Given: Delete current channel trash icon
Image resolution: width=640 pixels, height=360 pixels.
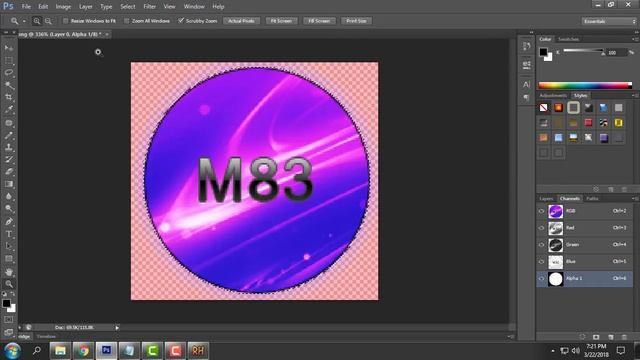Looking at the screenshot, I should pyautogui.click(x=624, y=337).
